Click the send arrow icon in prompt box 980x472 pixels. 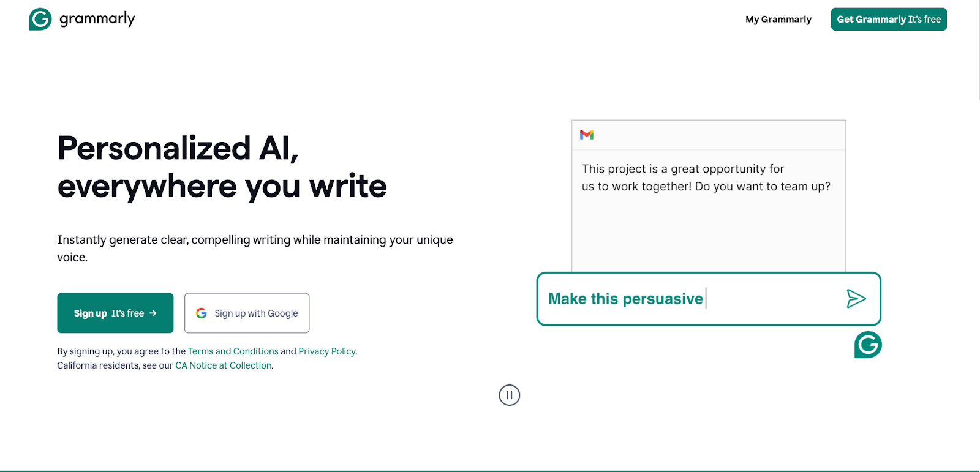pos(856,299)
